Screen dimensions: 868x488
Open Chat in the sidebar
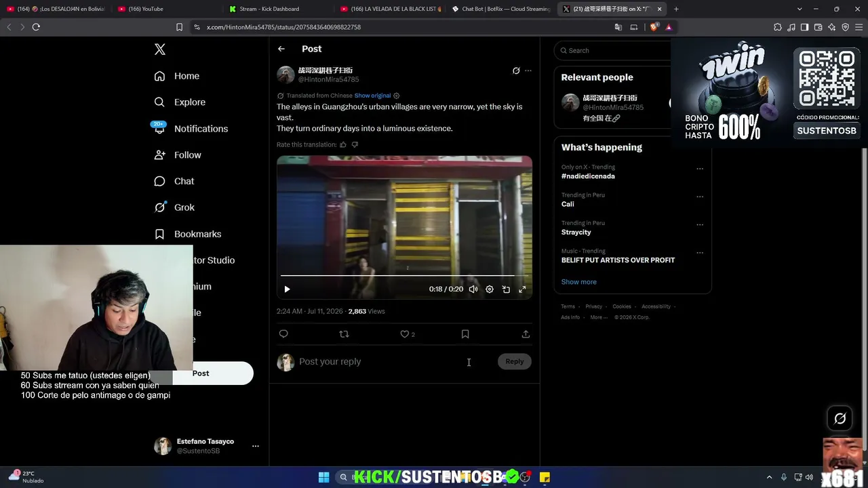click(174, 182)
